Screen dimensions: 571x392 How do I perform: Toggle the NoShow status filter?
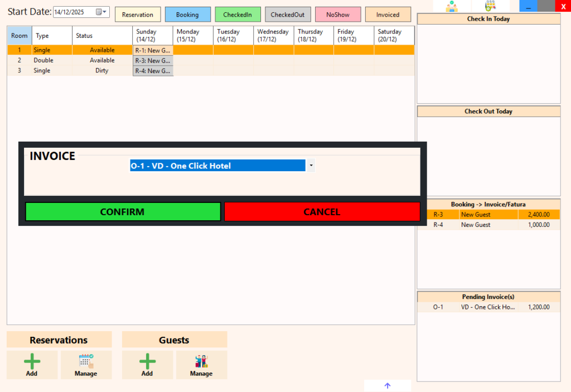338,14
